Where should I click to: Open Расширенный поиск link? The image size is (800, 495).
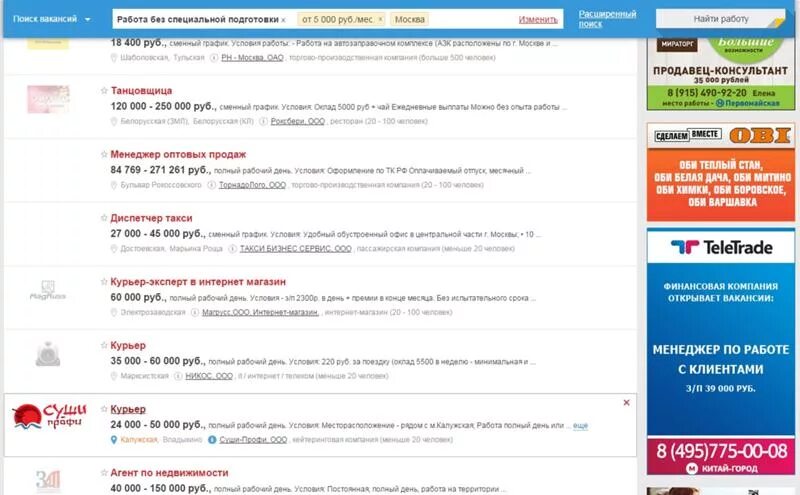[x=607, y=19]
